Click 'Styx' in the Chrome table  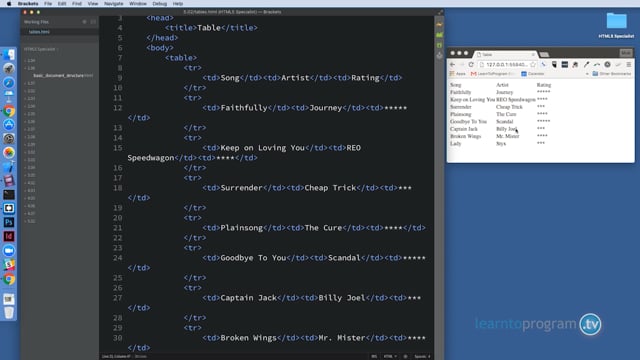[501, 144]
